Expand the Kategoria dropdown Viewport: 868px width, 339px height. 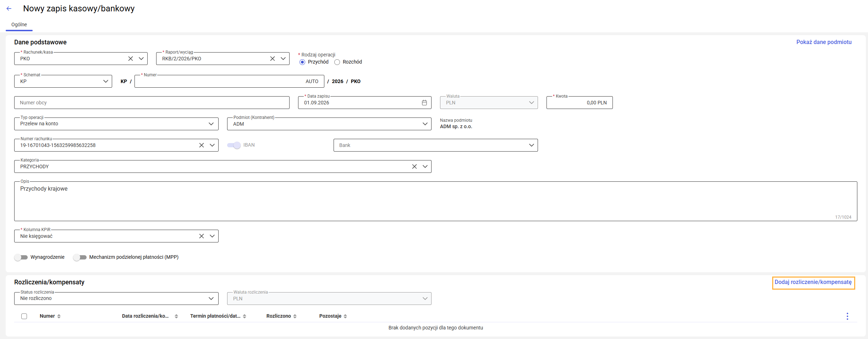click(x=425, y=166)
